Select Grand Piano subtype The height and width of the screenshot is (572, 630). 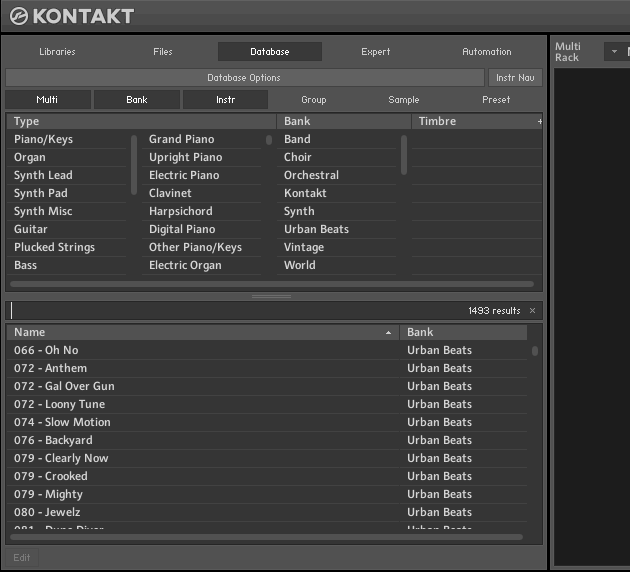pos(202,139)
